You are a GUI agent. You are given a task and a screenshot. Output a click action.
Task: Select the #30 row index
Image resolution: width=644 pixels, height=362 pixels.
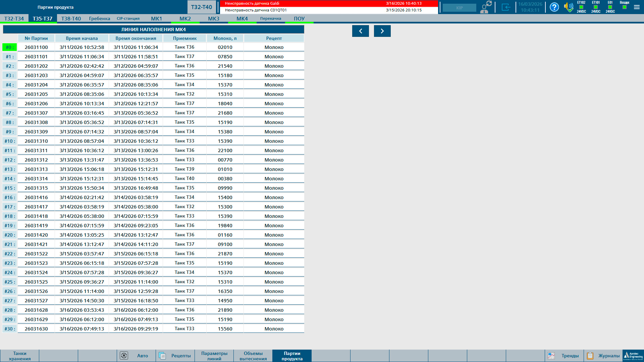click(x=10, y=329)
